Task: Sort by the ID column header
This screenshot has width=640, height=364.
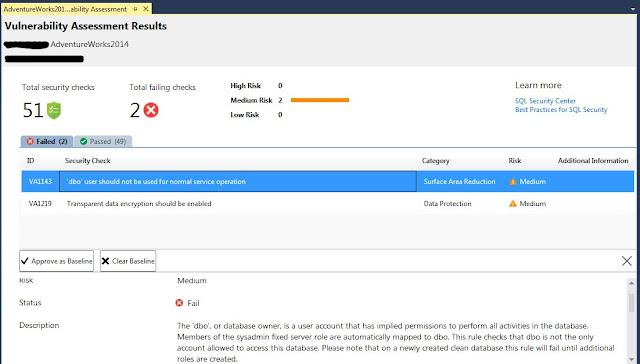Action: (31, 161)
